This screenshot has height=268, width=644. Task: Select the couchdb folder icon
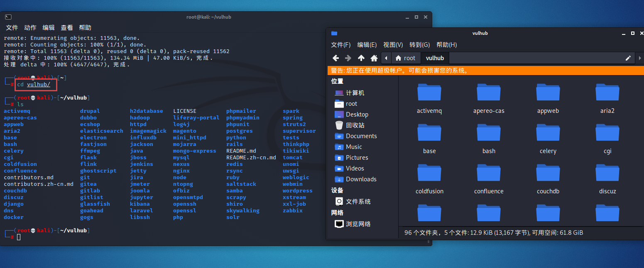tap(548, 173)
